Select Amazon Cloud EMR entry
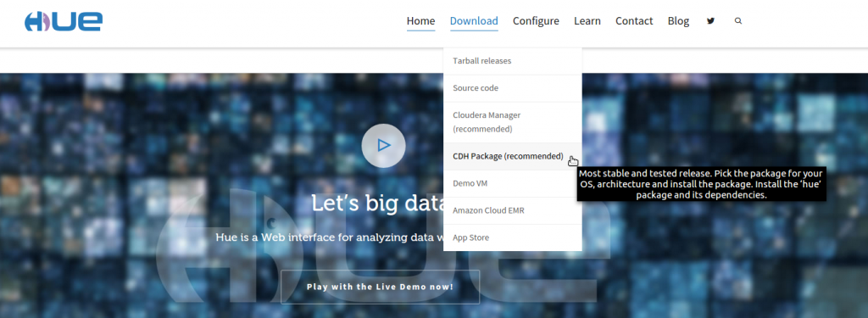The height and width of the screenshot is (318, 868). point(513,210)
